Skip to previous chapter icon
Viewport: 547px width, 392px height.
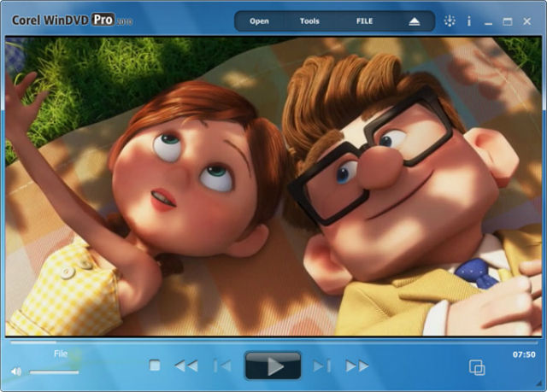coord(222,366)
